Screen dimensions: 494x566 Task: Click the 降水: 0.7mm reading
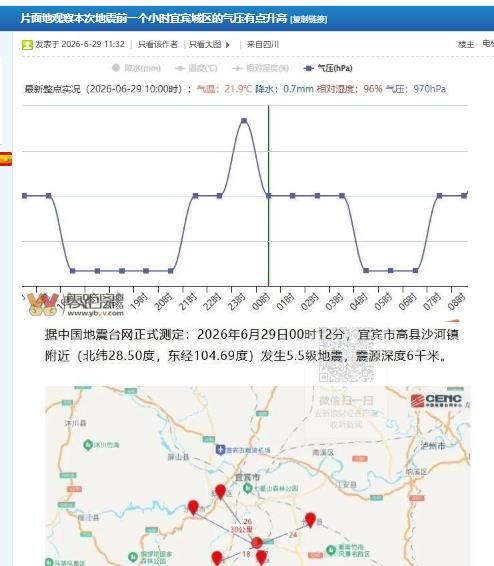[x=284, y=89]
